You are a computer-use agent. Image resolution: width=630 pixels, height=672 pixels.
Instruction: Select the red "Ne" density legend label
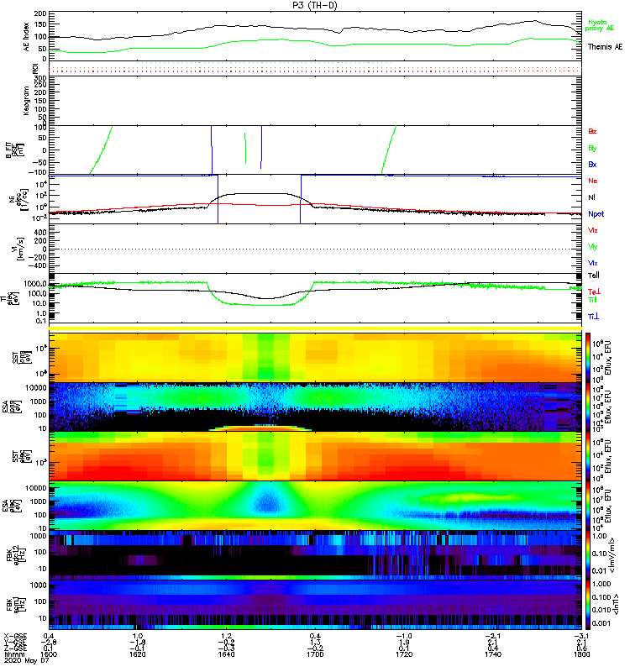tap(593, 181)
